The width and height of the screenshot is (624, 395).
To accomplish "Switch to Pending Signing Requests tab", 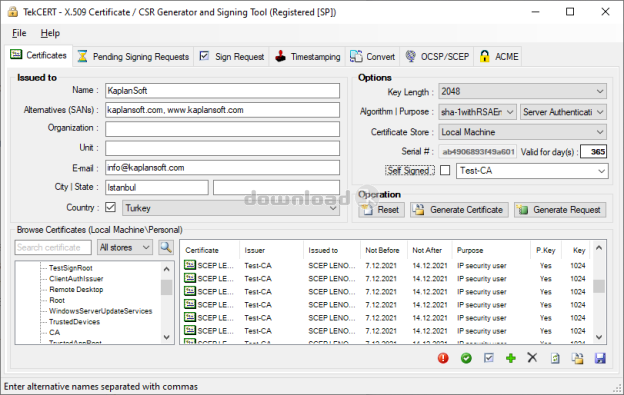I will (133, 56).
